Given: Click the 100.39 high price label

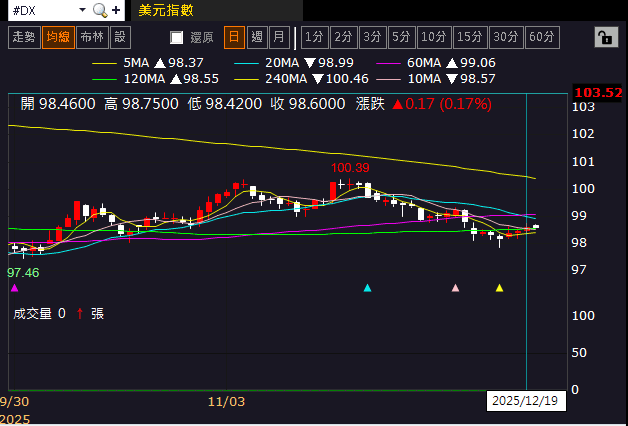Looking at the screenshot, I should click(350, 168).
